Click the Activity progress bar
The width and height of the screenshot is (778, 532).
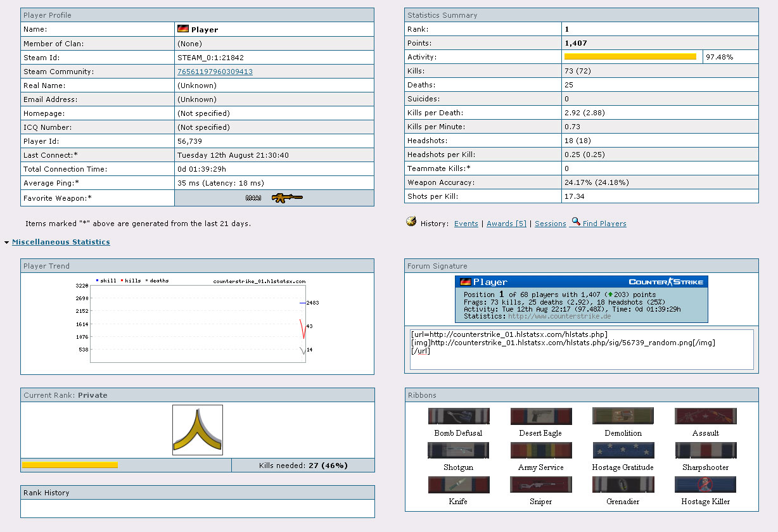[x=630, y=57]
